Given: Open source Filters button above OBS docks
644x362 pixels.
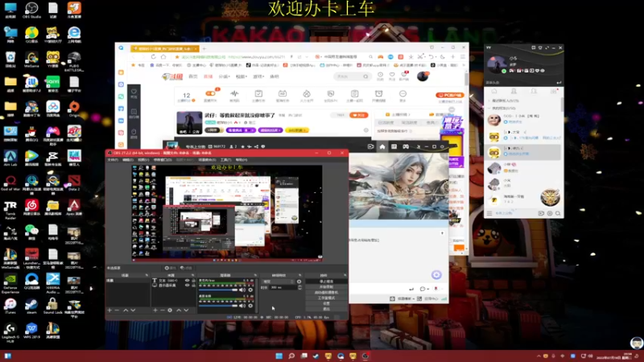Looking at the screenshot, I should point(186,268).
